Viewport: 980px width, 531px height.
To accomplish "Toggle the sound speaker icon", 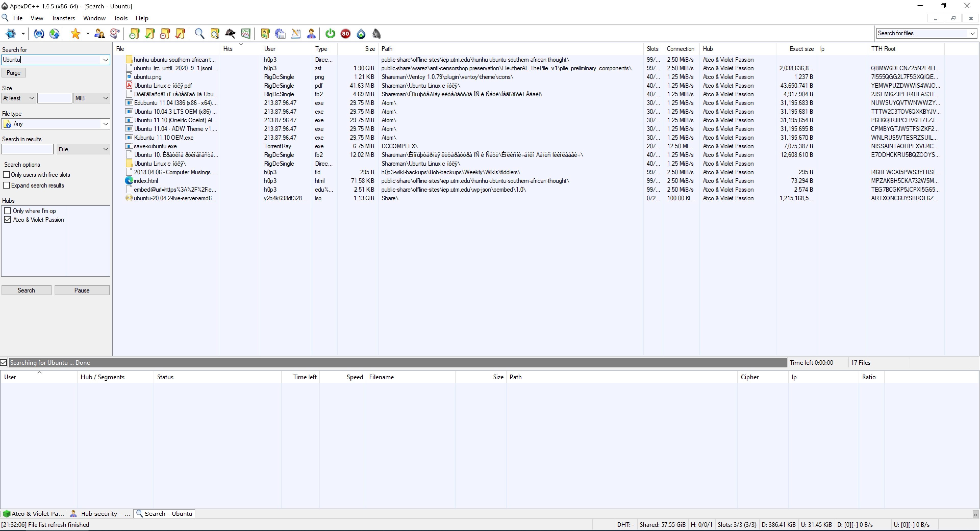I will pos(376,34).
